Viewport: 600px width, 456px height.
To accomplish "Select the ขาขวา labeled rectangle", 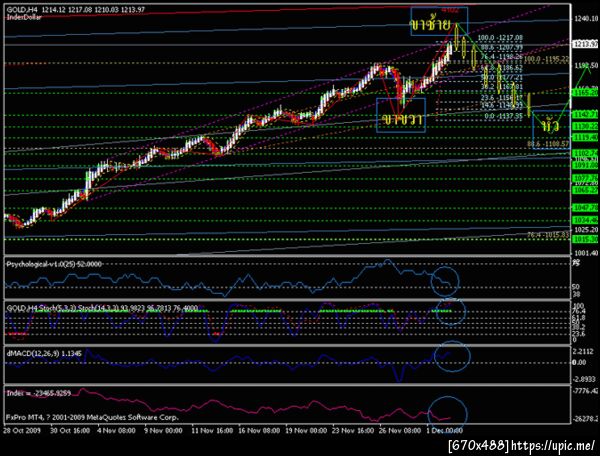I will click(x=401, y=116).
